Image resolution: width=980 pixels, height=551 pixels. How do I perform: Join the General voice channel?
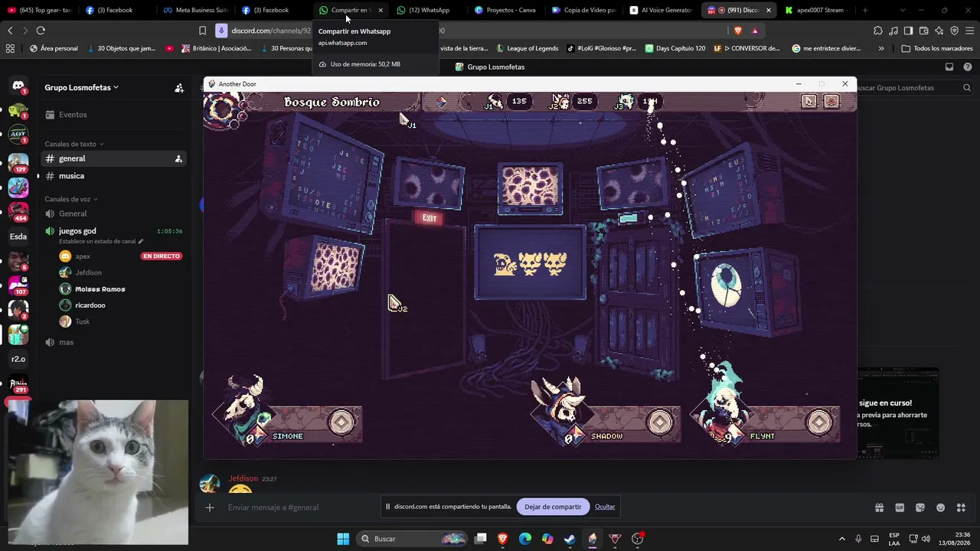pyautogui.click(x=113, y=214)
